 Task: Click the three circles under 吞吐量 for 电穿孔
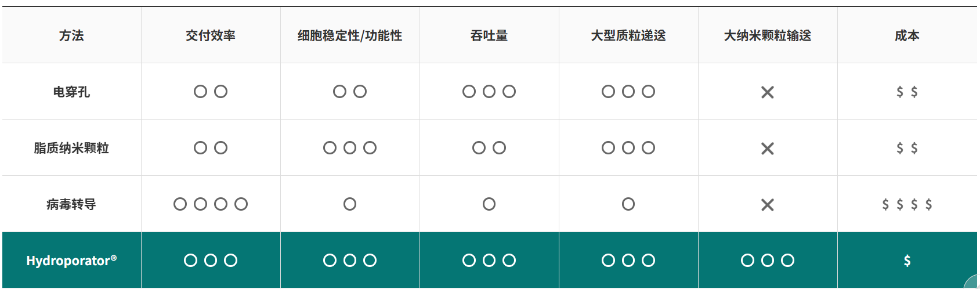(489, 92)
